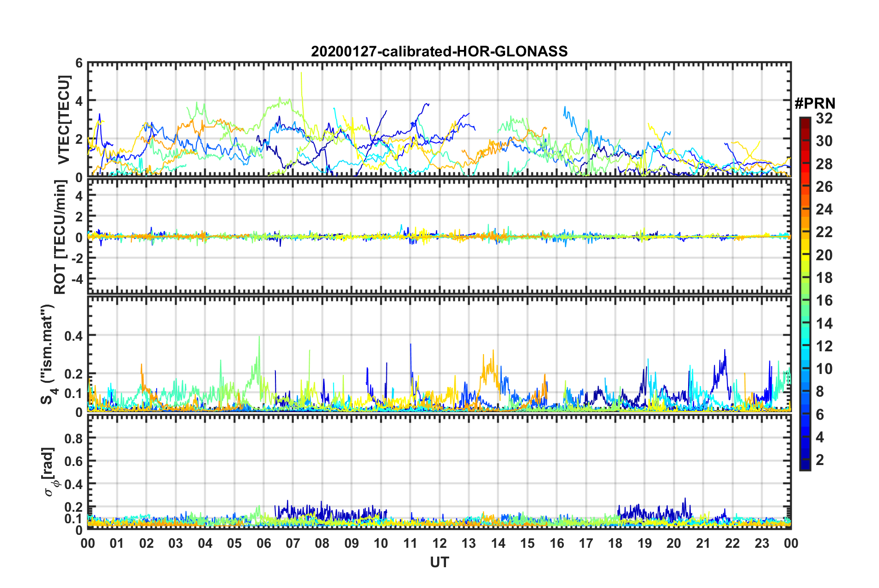Click x-axis hour label 17
The image size is (879, 588).
586,543
